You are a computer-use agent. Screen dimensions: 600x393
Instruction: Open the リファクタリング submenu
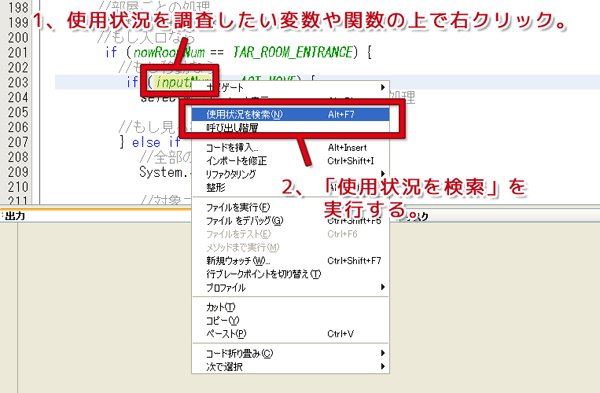[290, 174]
